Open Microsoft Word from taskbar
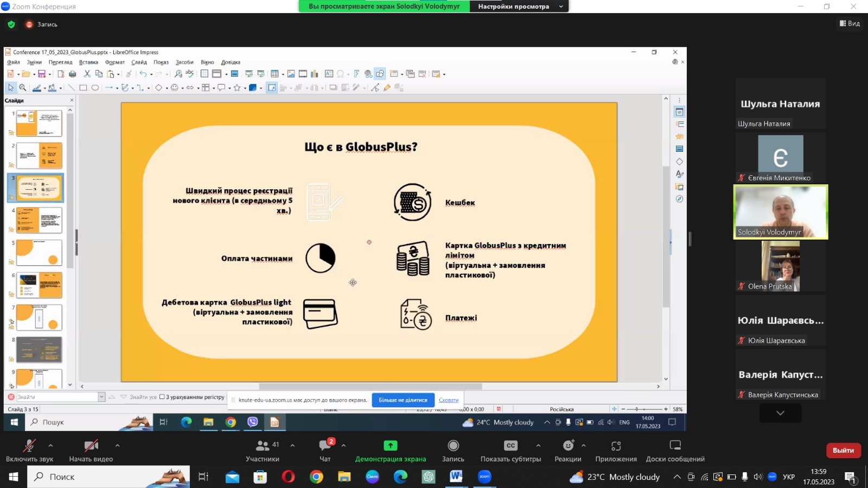The image size is (868, 488). pos(456,477)
